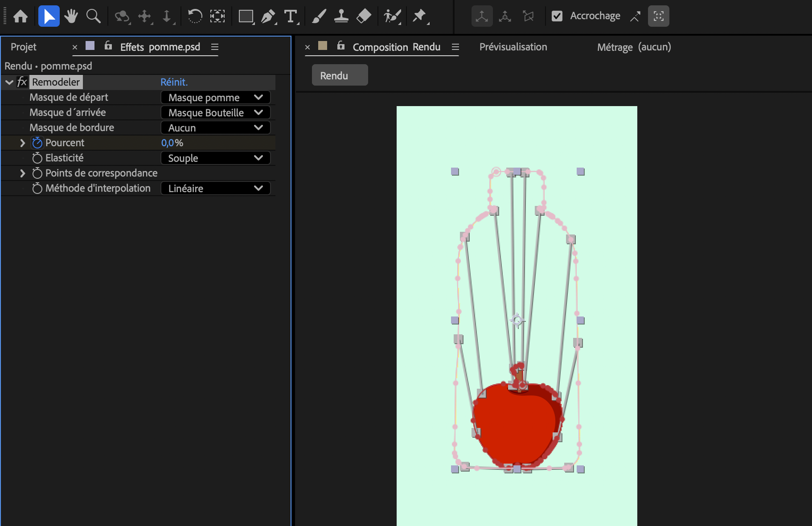
Task: Open the Masque de départ dropdown
Action: click(x=215, y=97)
